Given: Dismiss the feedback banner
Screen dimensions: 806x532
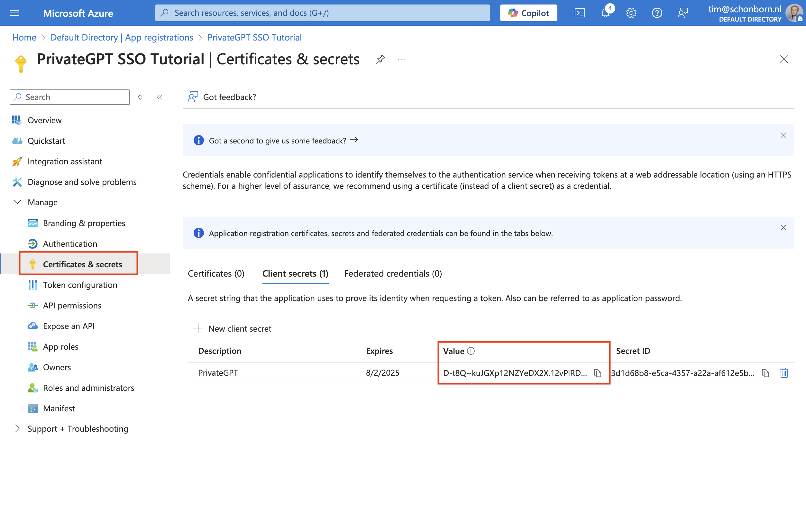Looking at the screenshot, I should pyautogui.click(x=783, y=135).
